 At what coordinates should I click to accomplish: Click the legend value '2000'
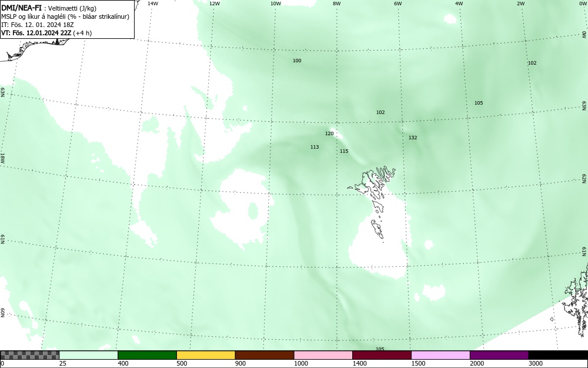pos(477,363)
